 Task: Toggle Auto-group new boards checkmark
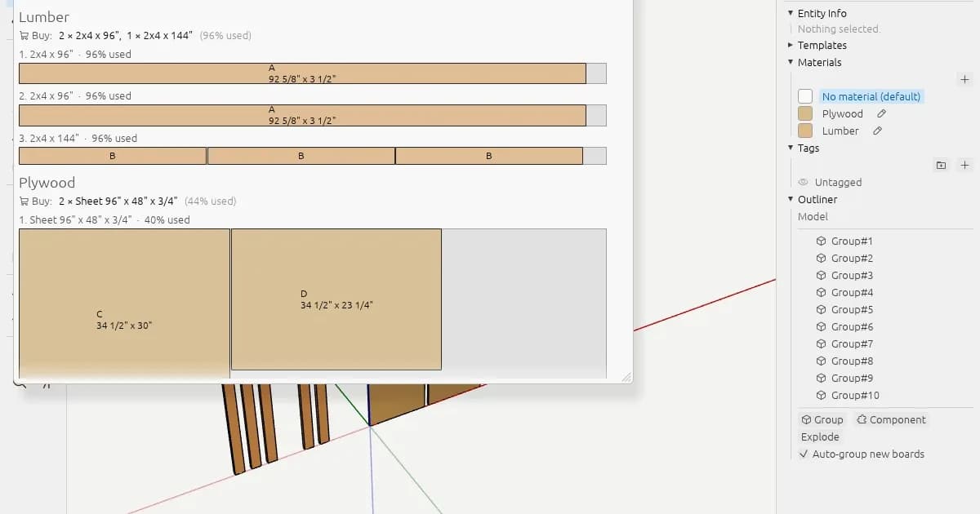coord(804,454)
